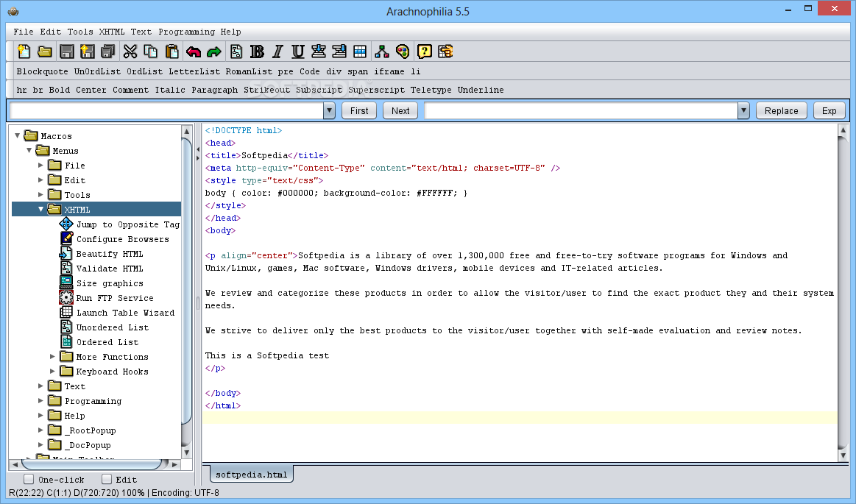Screen dimensions: 856x504
Task: Expand the Tools folder in tree
Action: (41, 194)
